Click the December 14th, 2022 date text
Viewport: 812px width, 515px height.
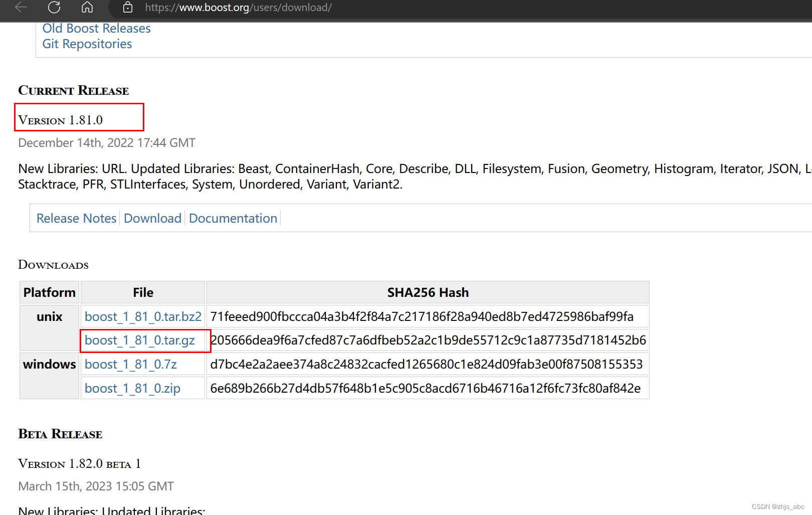[x=107, y=143]
